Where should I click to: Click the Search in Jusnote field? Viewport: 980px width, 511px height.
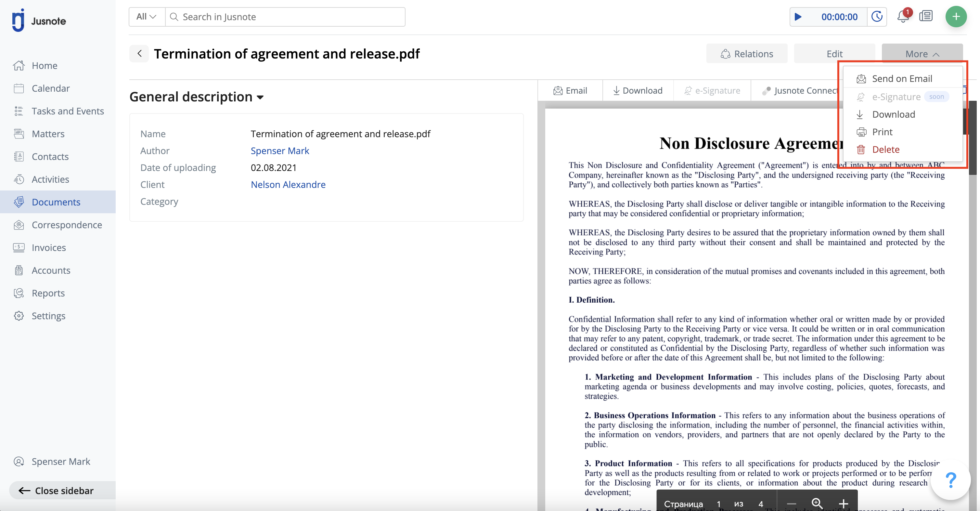tap(285, 17)
